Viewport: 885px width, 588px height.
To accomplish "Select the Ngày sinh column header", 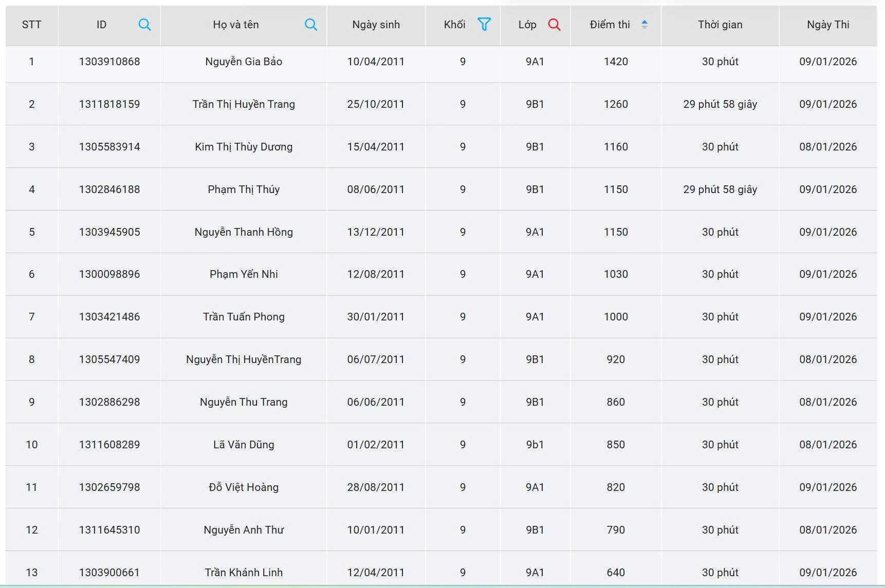I will [x=376, y=25].
